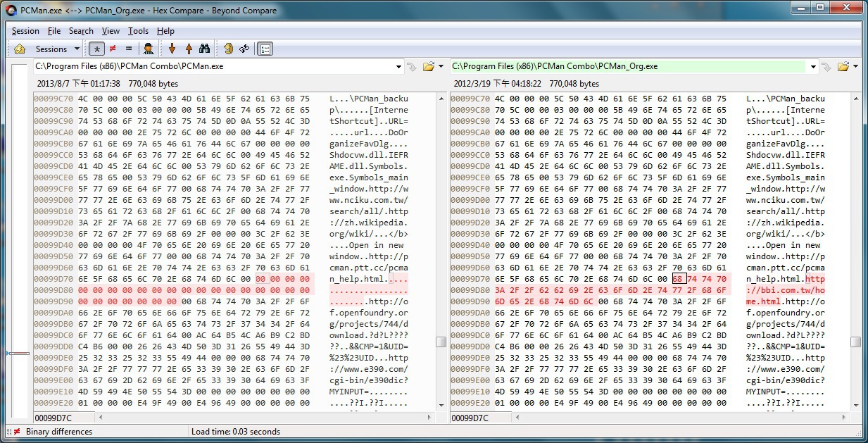This screenshot has width=868, height=443.
Task: Jump to previous difference with up arrow
Action: pos(189,49)
